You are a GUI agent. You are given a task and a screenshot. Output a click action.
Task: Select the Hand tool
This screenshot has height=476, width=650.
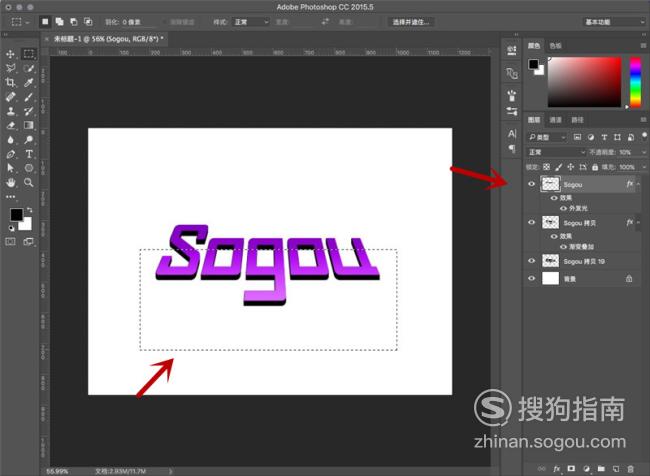coord(10,182)
